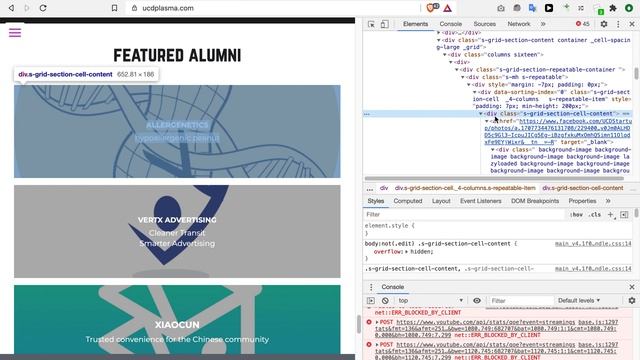Viewport: 640px width, 360px height.
Task: Close the DevTools panel
Action: (x=632, y=24)
